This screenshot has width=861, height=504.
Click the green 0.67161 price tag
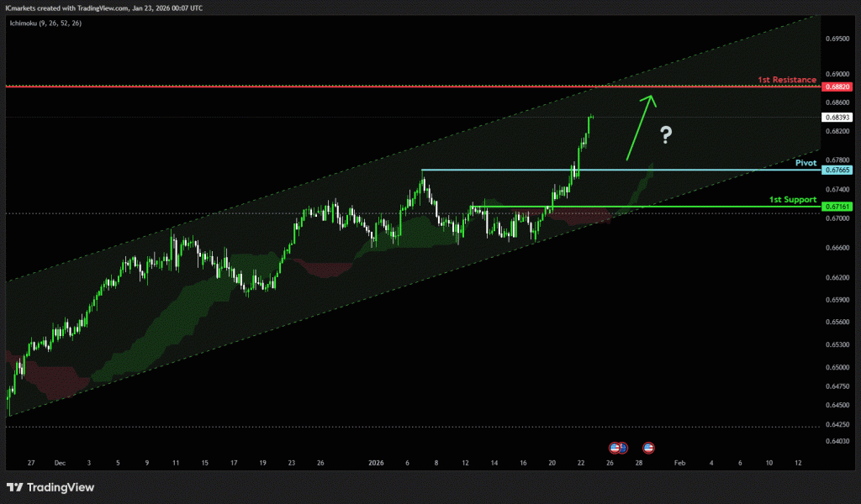point(837,206)
